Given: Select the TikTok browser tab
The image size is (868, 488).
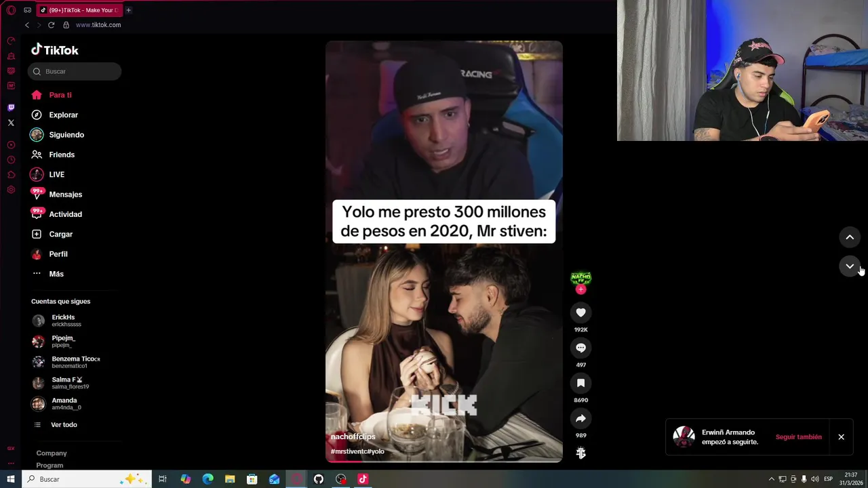Looking at the screenshot, I should click(x=79, y=10).
